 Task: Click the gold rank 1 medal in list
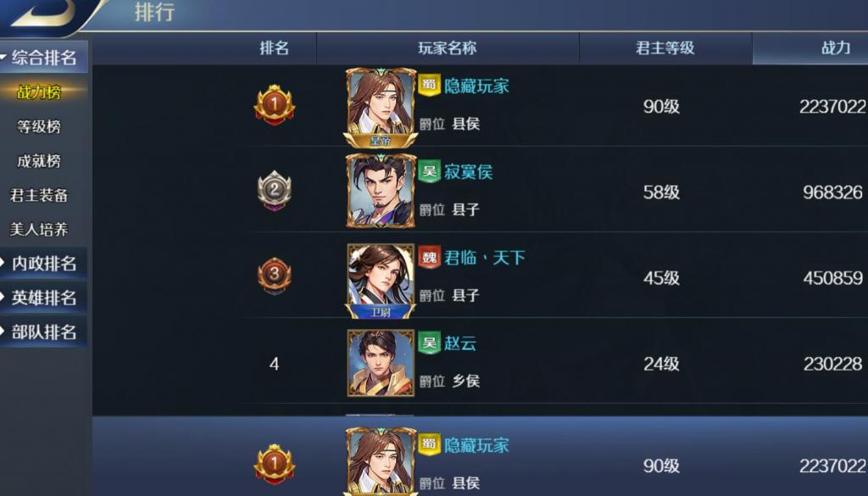point(274,104)
